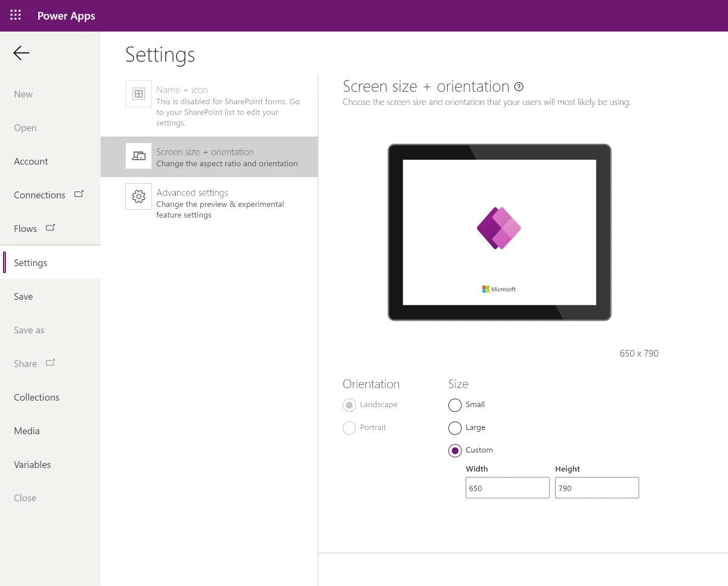Click the external link icon next to Connections
728x586 pixels.
coord(79,194)
